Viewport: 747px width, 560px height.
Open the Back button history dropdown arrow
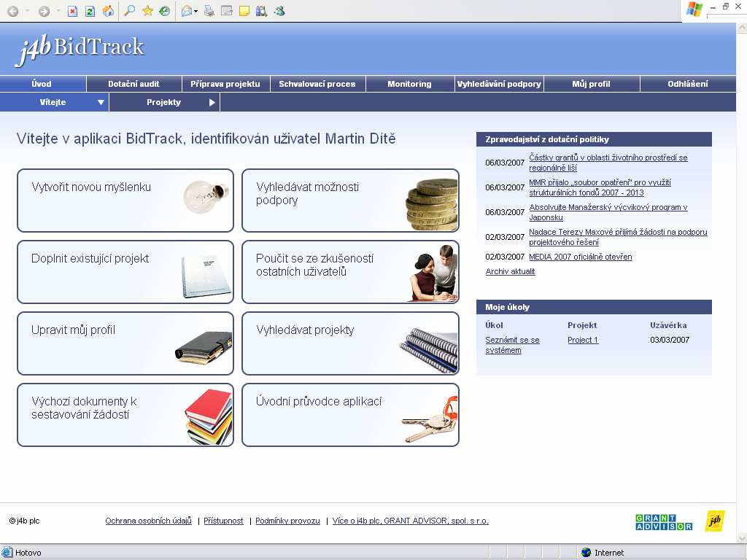point(27,11)
